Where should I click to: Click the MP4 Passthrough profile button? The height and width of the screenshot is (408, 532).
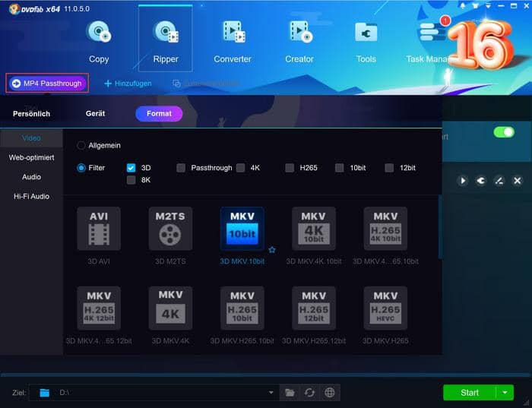(47, 83)
